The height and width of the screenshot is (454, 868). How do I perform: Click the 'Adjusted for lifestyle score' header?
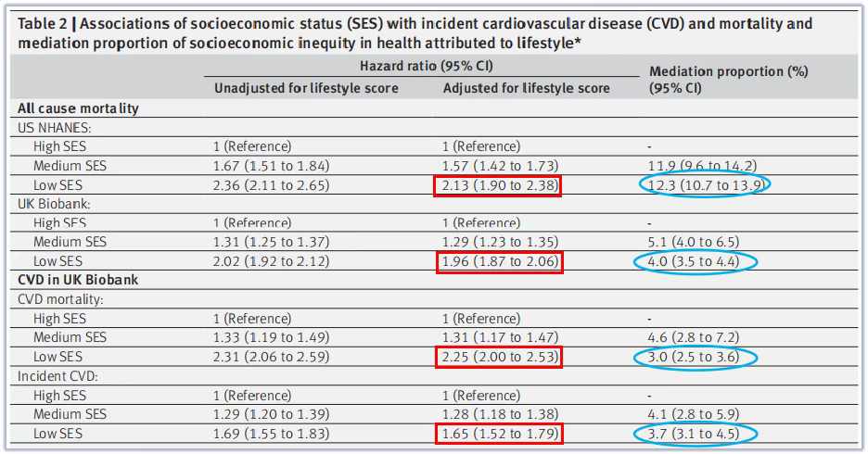pos(526,88)
